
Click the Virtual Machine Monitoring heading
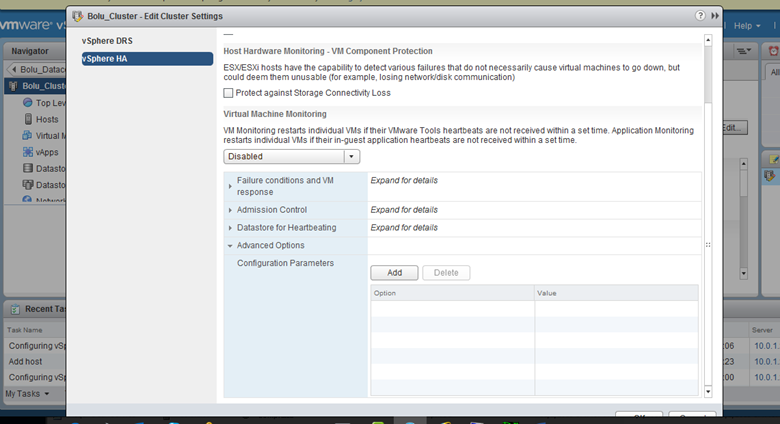tap(275, 114)
